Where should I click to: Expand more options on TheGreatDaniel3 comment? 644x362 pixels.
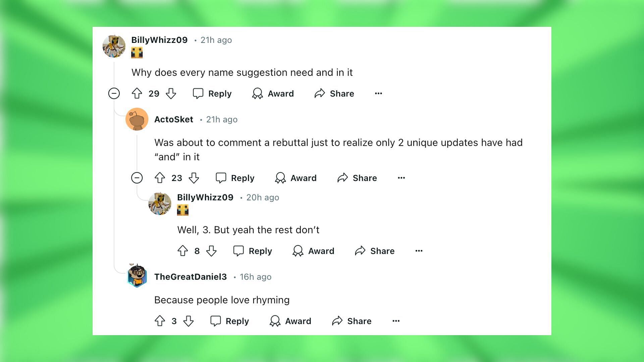click(396, 321)
